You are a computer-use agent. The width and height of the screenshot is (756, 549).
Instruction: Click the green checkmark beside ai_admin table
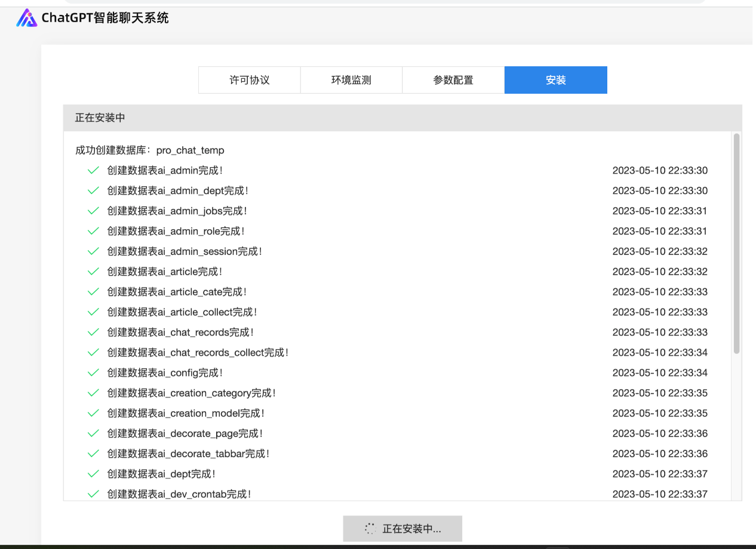click(93, 171)
